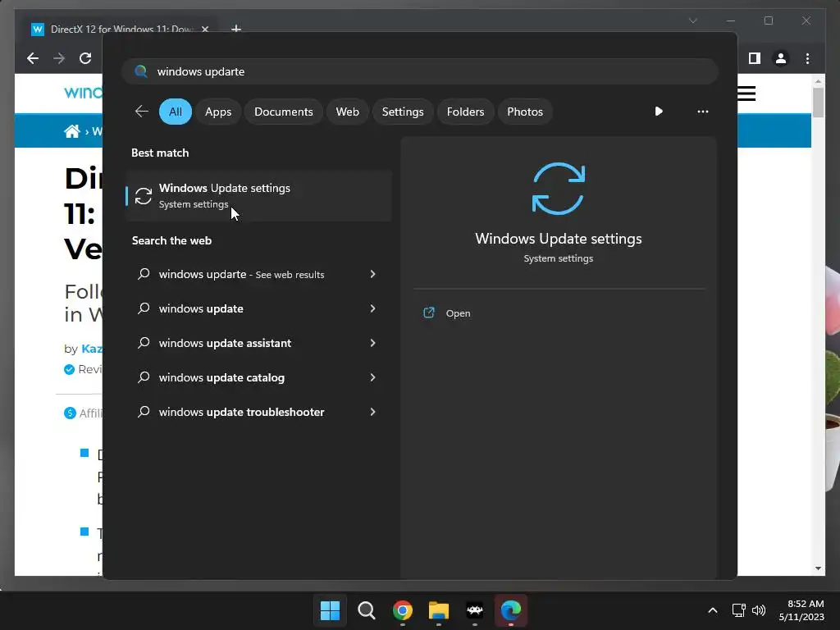The image size is (840, 630).
Task: Click the webpage vertical scrollbar thumb
Action: tap(818, 102)
